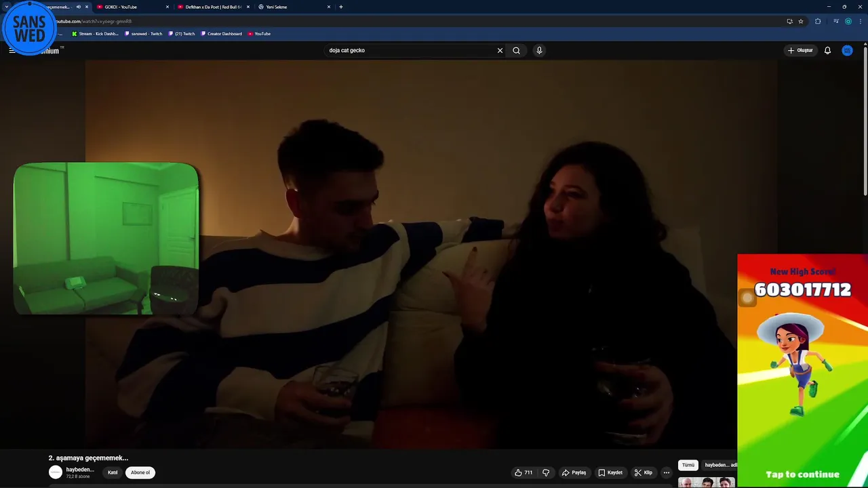Click the browser address bar URL

pos(94,21)
